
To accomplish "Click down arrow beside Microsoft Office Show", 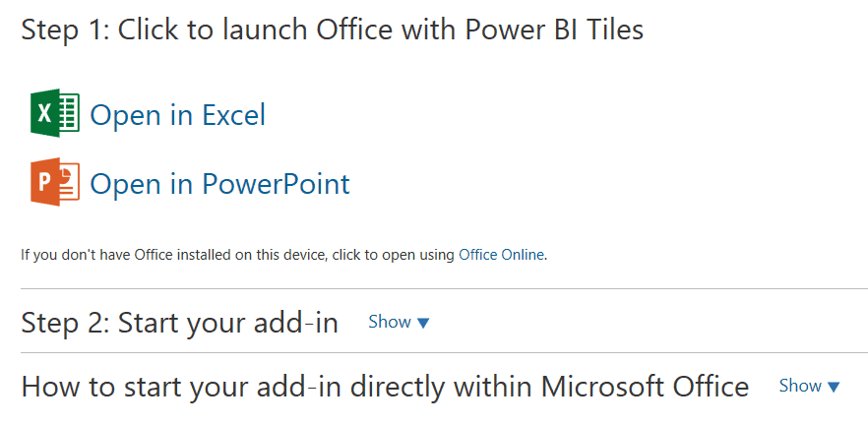I will [834, 387].
